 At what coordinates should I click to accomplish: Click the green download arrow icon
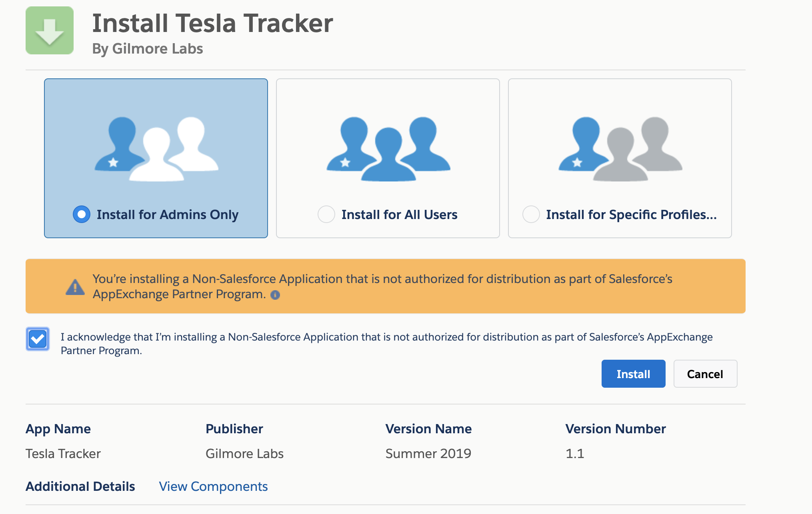(50, 30)
